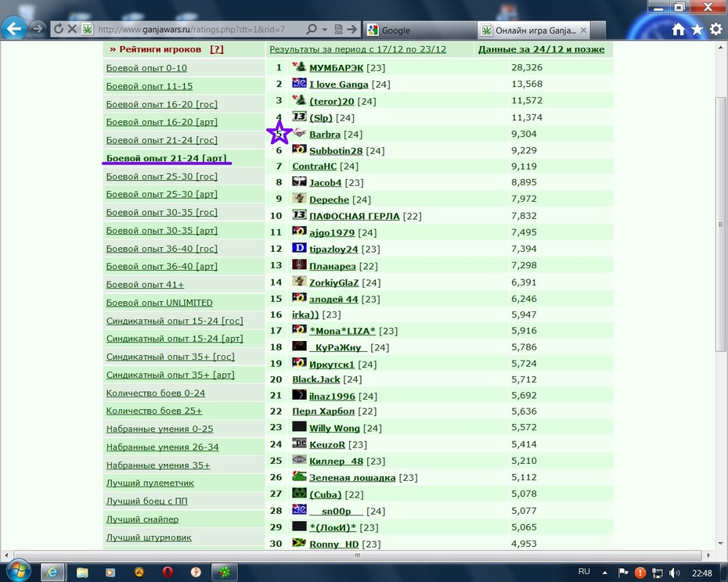Open player irka)) profile link
Viewport: 728px width, 582px height.
click(305, 314)
